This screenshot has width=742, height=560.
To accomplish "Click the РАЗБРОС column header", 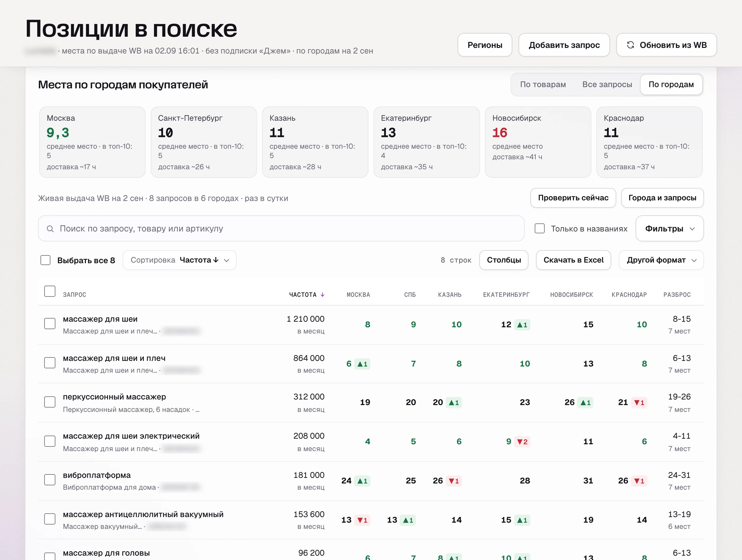I will coord(677,295).
